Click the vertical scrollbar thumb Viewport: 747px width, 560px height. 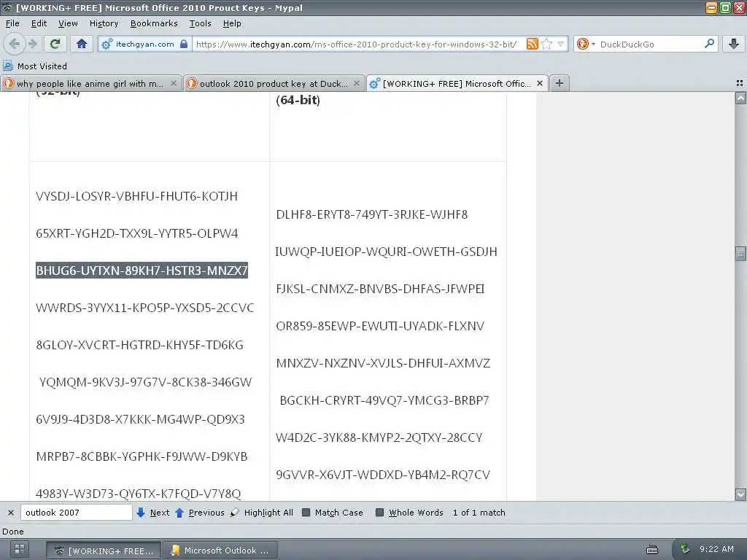point(740,253)
